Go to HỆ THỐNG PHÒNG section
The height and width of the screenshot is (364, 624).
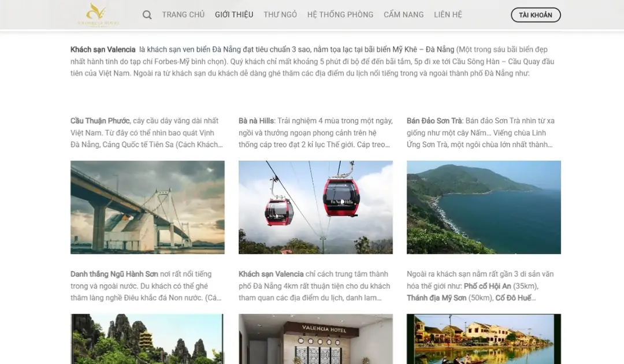tap(340, 14)
